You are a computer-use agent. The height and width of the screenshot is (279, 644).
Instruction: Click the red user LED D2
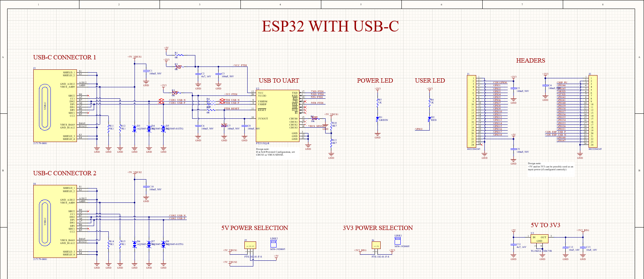coord(429,118)
